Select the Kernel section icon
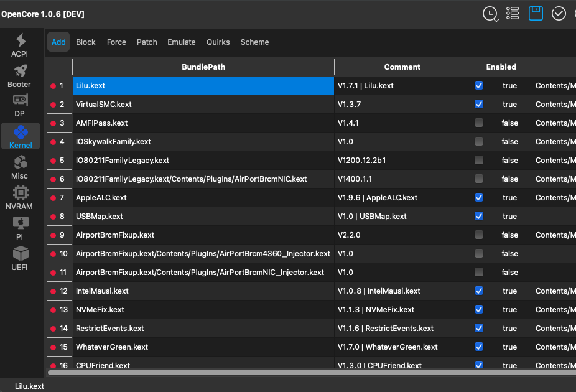This screenshot has height=392, width=576. click(21, 133)
